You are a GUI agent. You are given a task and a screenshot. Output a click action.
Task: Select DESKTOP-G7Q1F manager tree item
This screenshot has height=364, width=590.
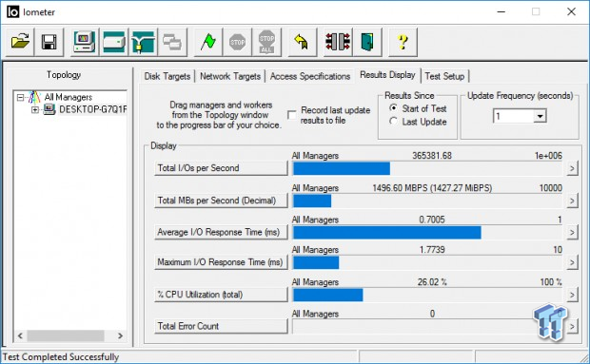tap(92, 109)
